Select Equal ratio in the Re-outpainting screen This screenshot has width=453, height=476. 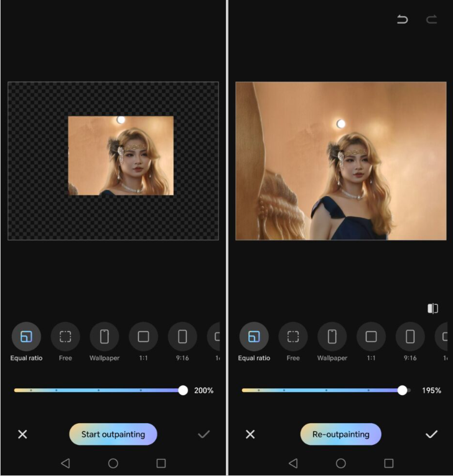pyautogui.click(x=254, y=337)
